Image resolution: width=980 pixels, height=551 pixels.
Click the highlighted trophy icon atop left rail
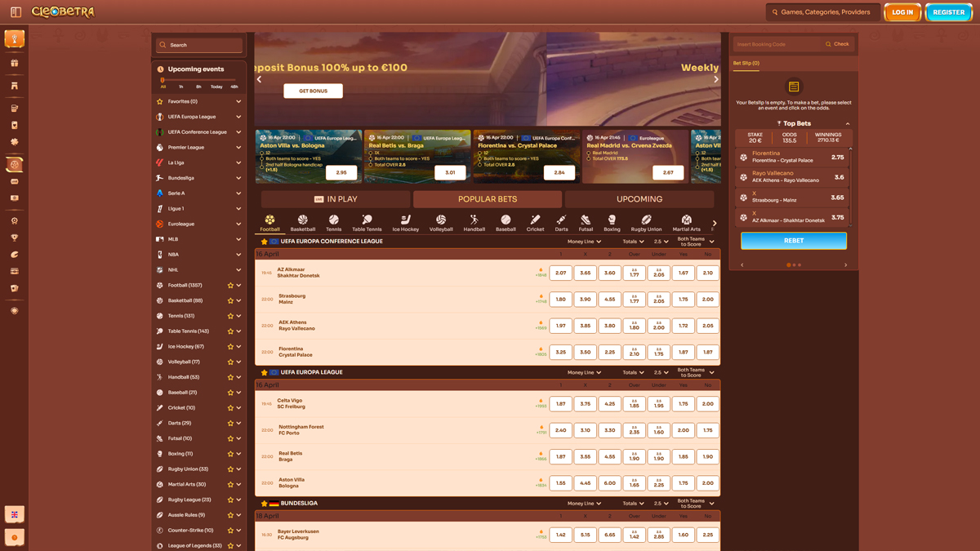coord(15,39)
